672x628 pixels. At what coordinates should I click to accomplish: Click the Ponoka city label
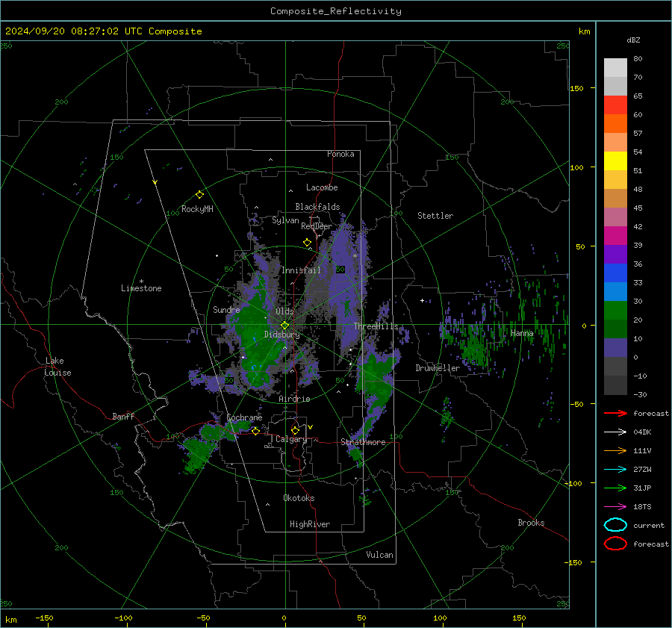click(340, 154)
